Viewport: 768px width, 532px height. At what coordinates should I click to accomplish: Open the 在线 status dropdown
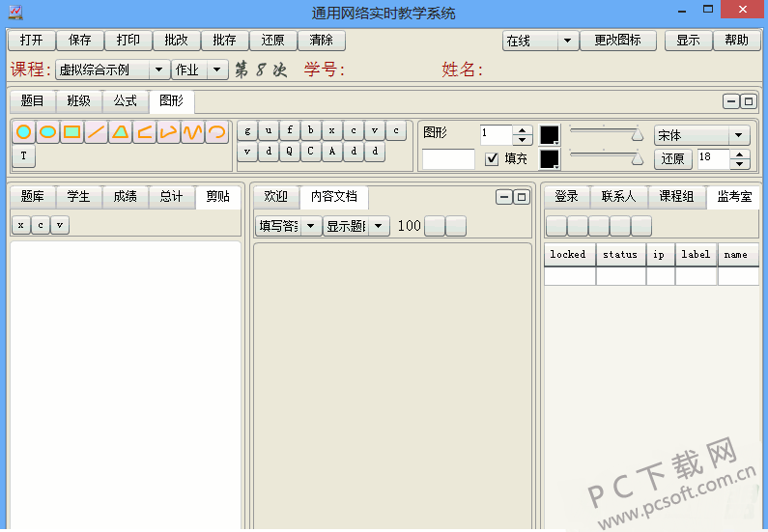(568, 41)
